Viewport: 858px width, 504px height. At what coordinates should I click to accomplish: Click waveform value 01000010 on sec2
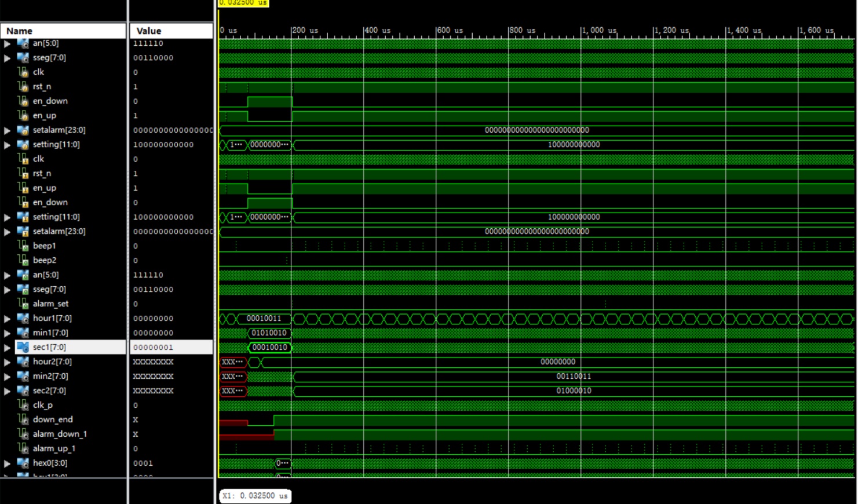[574, 390]
